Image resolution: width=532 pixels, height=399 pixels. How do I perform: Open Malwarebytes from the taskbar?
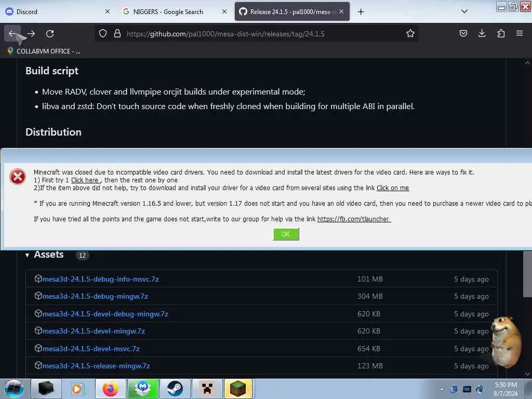[142, 389]
